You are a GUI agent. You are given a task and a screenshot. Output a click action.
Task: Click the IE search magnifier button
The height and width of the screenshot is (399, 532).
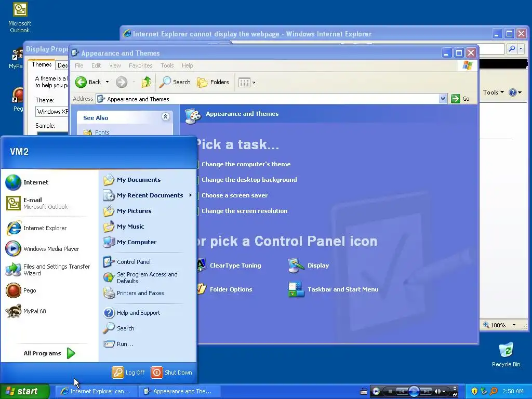point(512,49)
